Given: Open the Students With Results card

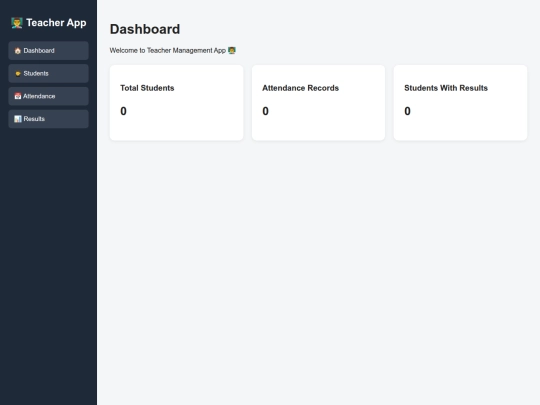Looking at the screenshot, I should tap(460, 103).
